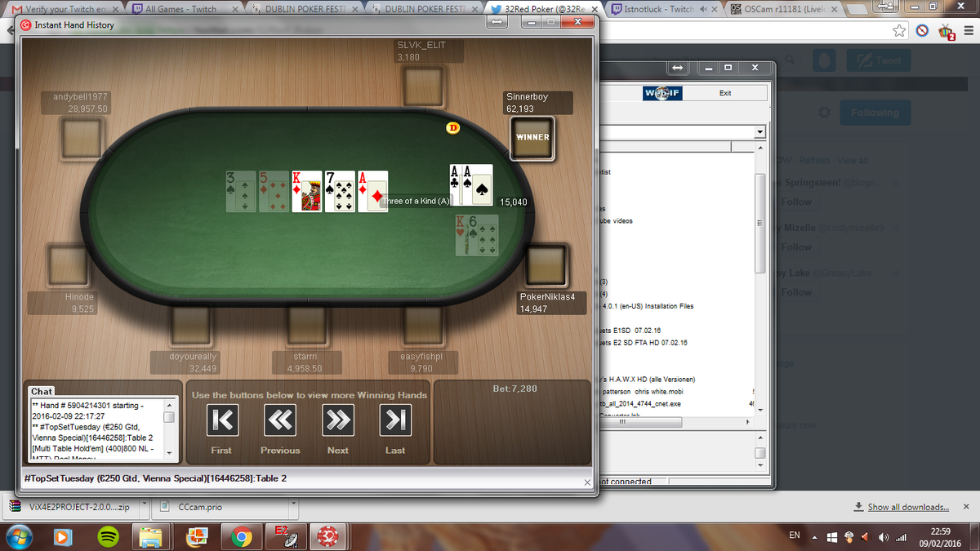Click starrri's seat avatar
This screenshot has height=551, width=980.
click(x=307, y=324)
